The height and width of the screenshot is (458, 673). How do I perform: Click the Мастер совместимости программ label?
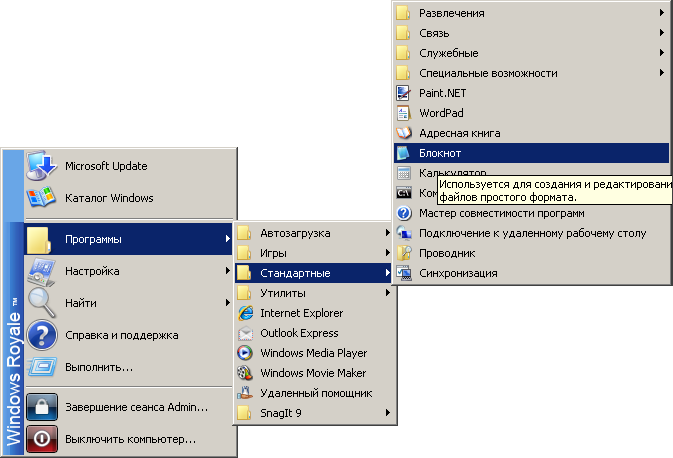tap(501, 213)
